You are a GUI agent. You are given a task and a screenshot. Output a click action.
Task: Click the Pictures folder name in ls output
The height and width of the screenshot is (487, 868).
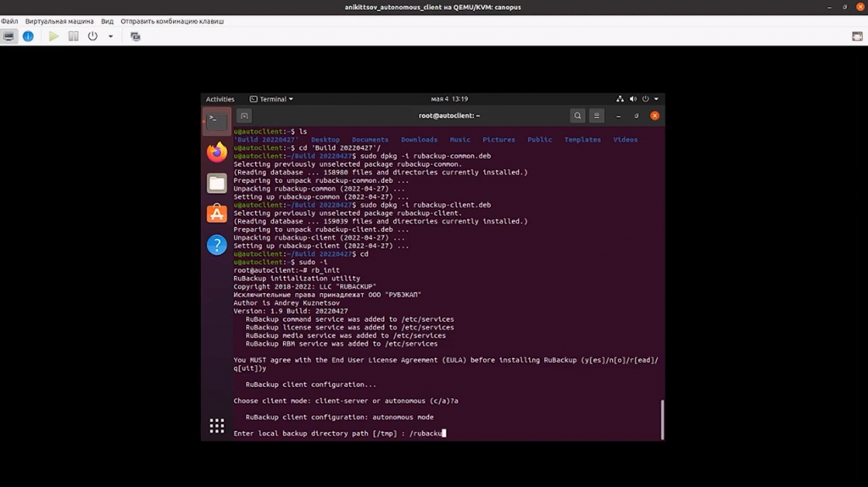[498, 140]
